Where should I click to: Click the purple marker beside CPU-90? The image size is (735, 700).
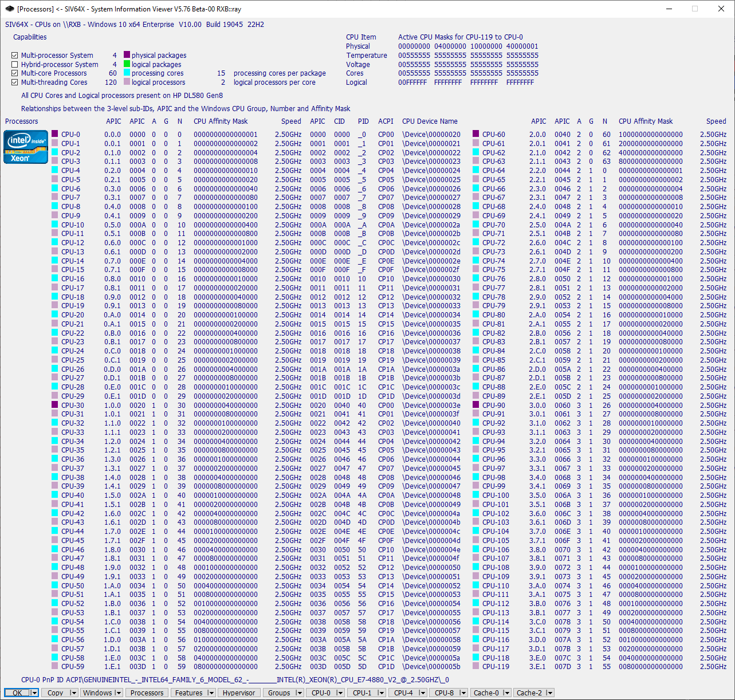[x=475, y=405]
